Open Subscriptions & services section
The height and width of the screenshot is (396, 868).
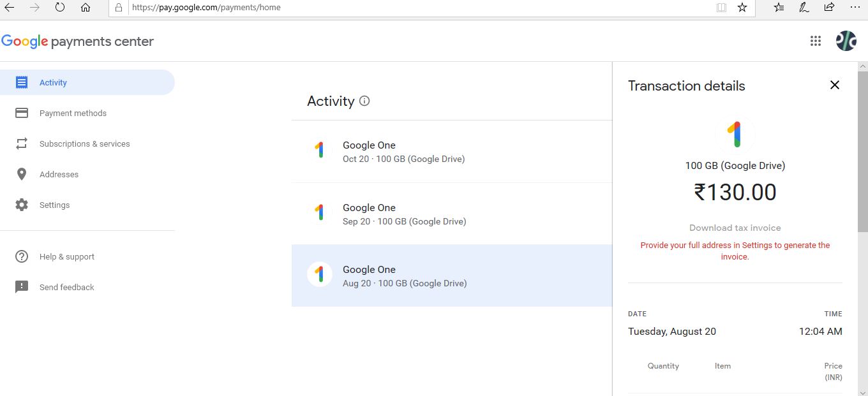click(84, 143)
